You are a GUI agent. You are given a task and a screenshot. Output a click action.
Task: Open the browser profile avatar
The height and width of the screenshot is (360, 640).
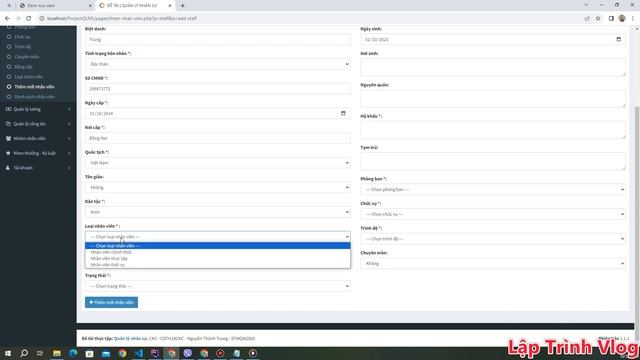(x=622, y=18)
